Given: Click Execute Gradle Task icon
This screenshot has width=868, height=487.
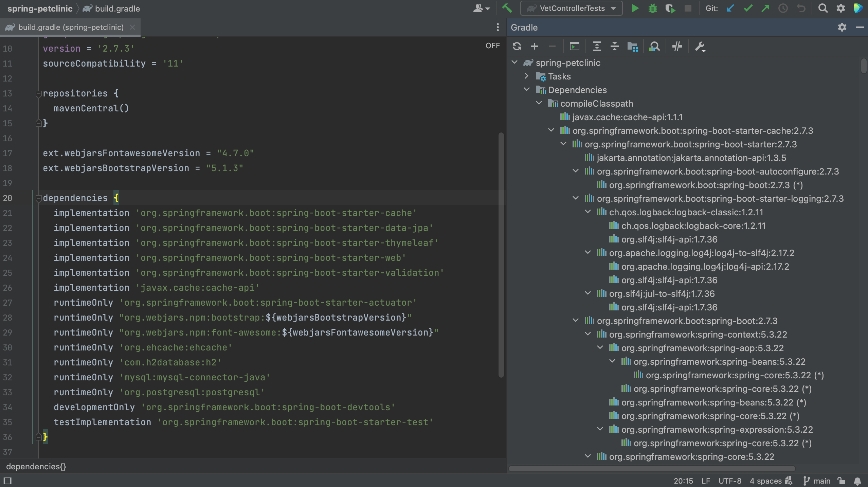Looking at the screenshot, I should point(574,46).
